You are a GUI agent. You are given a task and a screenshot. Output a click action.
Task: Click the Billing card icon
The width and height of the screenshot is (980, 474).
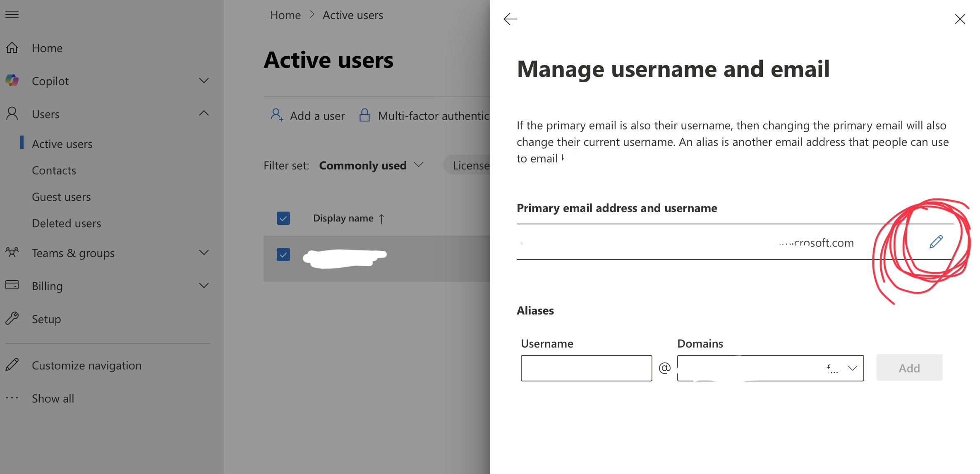pos(12,285)
